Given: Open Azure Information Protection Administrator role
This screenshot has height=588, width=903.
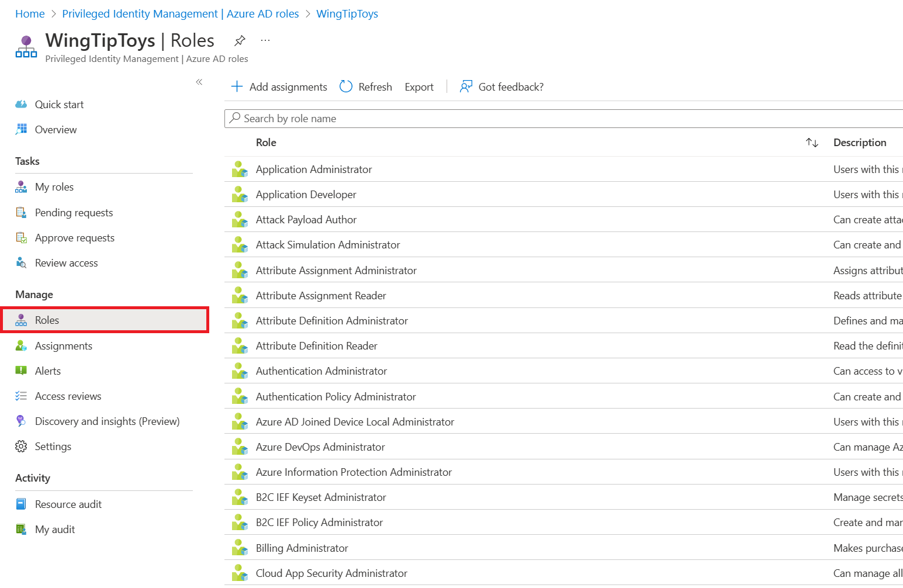Looking at the screenshot, I should [x=354, y=472].
